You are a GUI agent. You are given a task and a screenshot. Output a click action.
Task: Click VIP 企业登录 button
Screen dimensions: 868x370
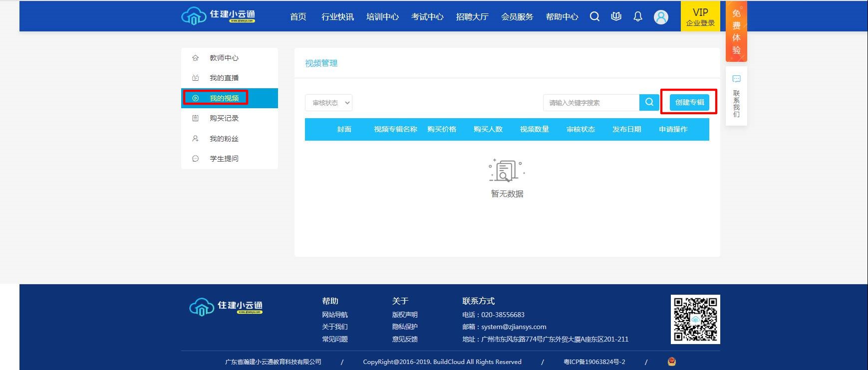point(700,17)
